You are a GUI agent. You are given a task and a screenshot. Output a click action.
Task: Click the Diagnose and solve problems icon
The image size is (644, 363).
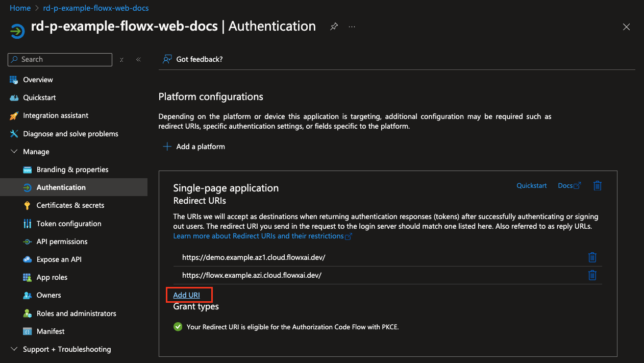click(14, 134)
